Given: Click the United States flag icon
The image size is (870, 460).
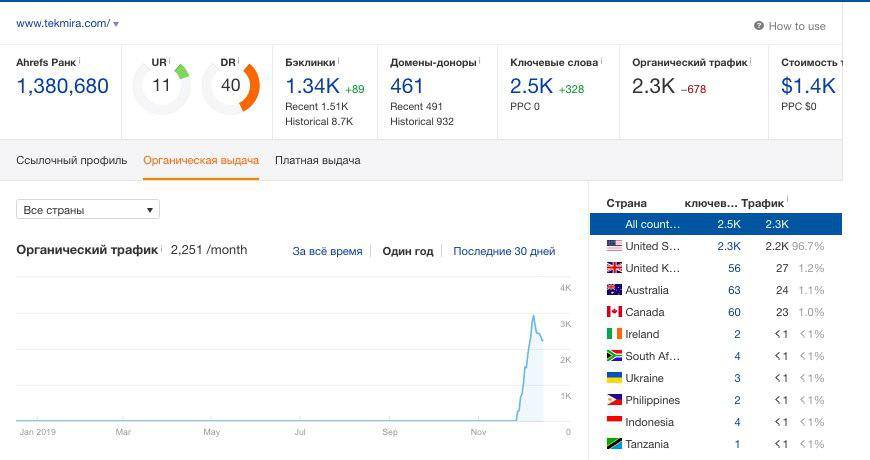Looking at the screenshot, I should (x=614, y=246).
